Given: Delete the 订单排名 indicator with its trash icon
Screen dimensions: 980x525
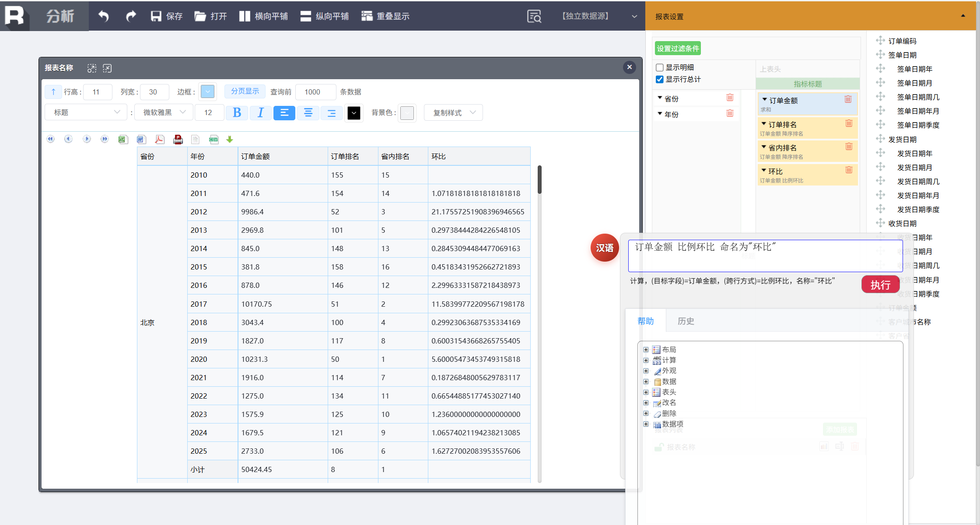Looking at the screenshot, I should pyautogui.click(x=849, y=123).
